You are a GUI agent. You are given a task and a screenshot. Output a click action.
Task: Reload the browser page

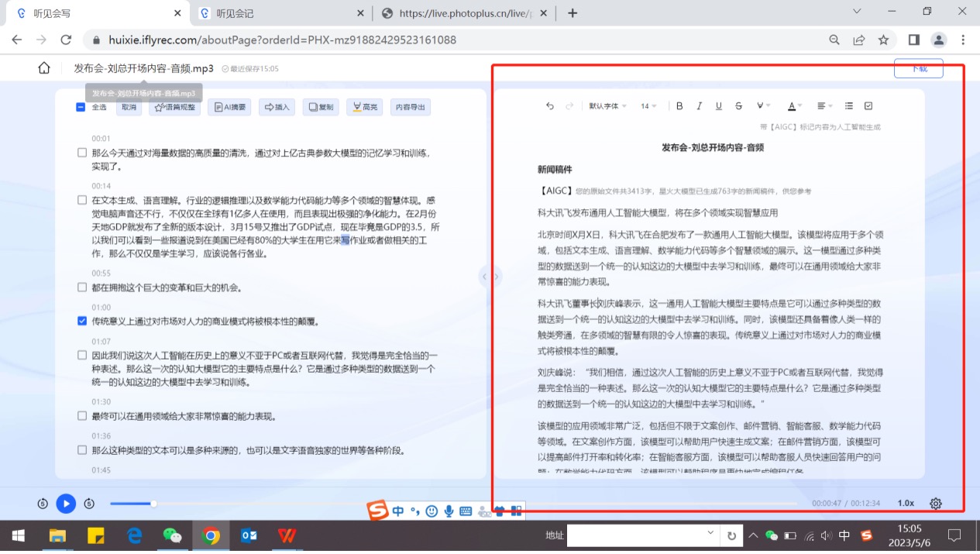coord(66,40)
